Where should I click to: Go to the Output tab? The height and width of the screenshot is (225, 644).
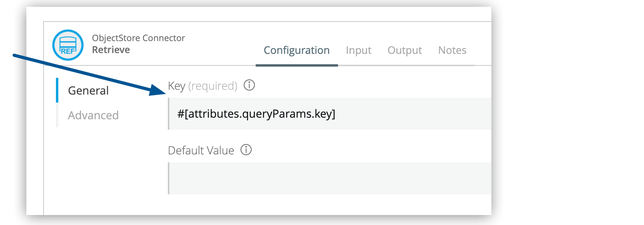pyautogui.click(x=405, y=50)
